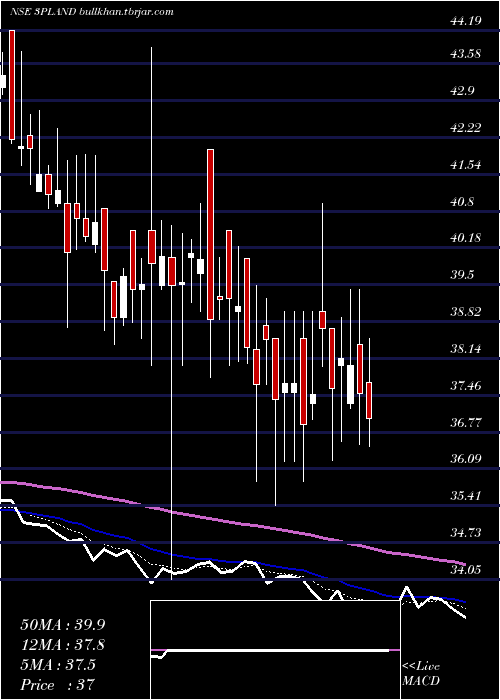Click the NSE SPLAND bullkhan.tbrjar.com title text
This screenshot has width=500, height=700.
coord(92,12)
